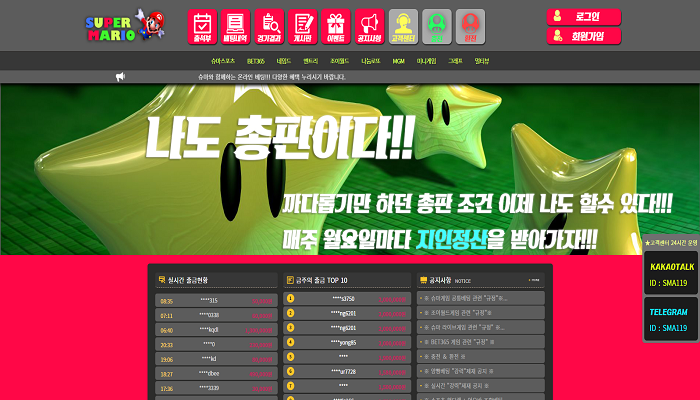Click the ****s3750 TOP 10 entry
This screenshot has width=700, height=400.
pos(347,298)
